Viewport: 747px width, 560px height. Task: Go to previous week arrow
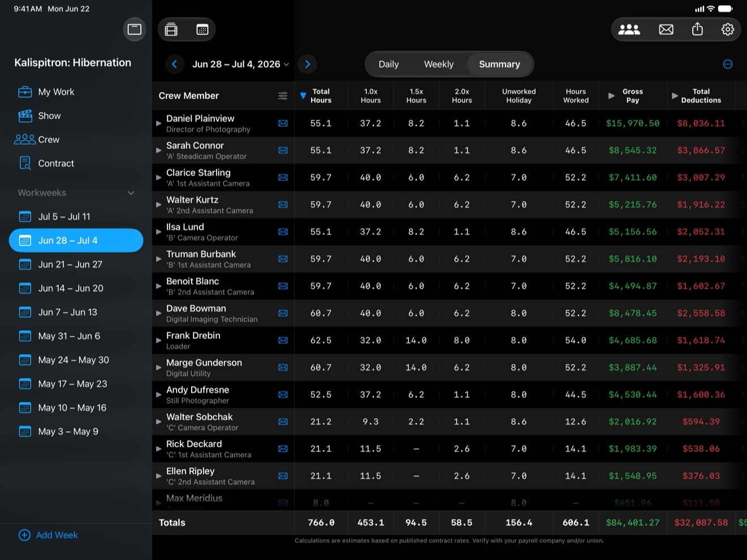[x=174, y=64]
